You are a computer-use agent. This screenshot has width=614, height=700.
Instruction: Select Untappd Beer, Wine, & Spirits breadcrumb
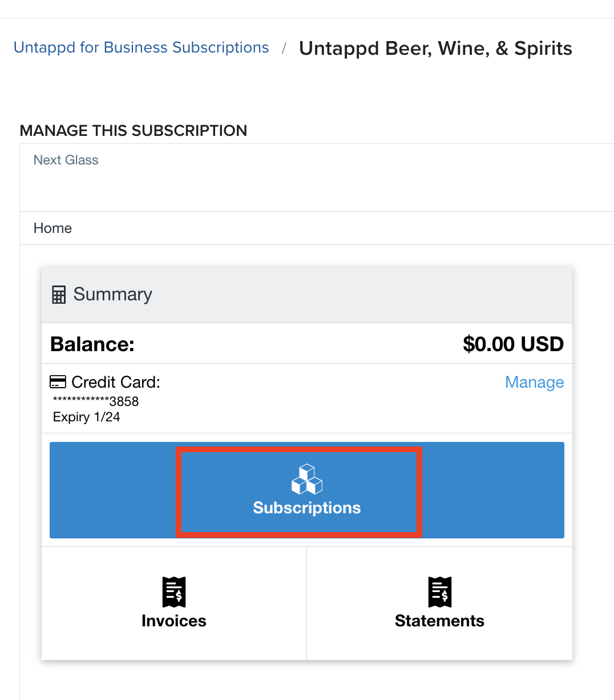[x=435, y=48]
